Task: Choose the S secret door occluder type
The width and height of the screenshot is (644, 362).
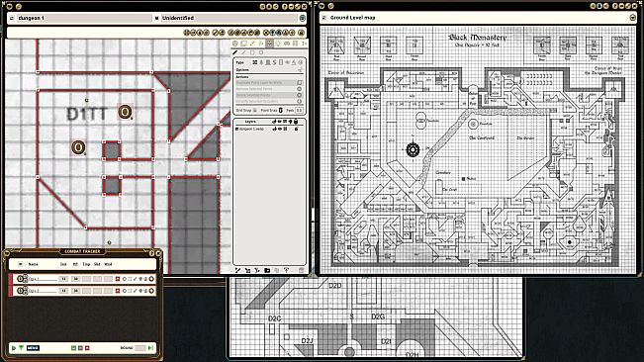Action: point(274,62)
